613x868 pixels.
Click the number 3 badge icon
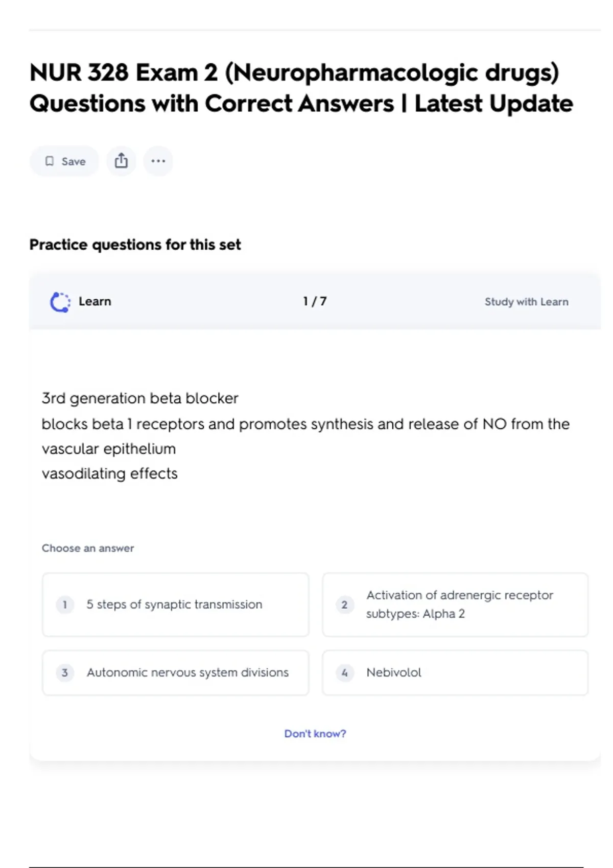pyautogui.click(x=65, y=672)
